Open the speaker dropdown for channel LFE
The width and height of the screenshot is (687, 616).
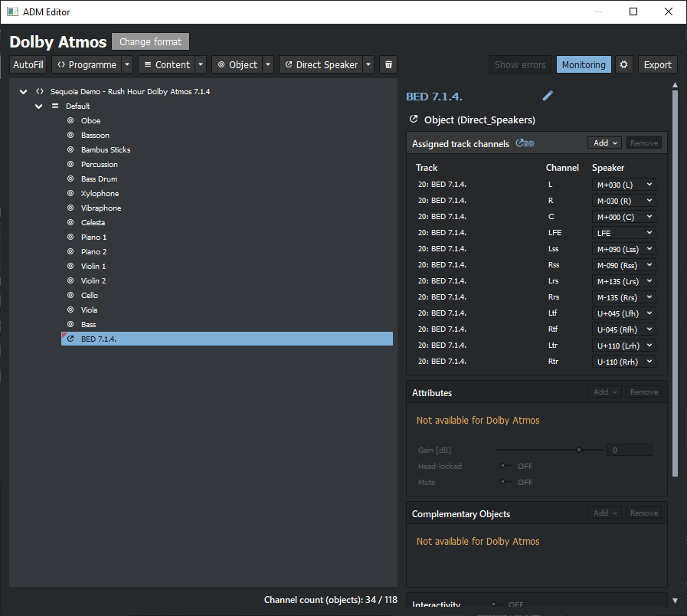click(624, 233)
